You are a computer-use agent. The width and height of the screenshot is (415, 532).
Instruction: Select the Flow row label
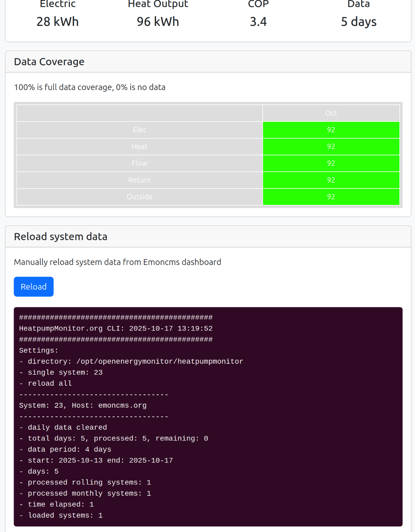tap(139, 163)
